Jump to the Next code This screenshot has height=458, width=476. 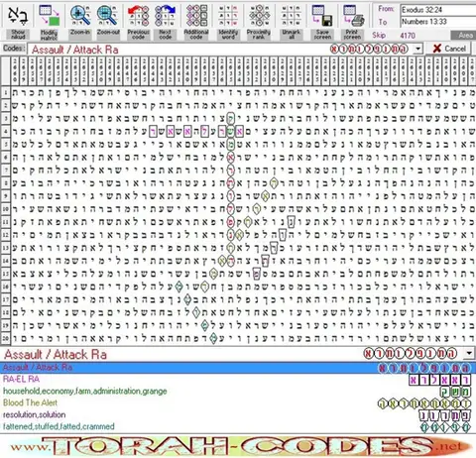coord(166,22)
